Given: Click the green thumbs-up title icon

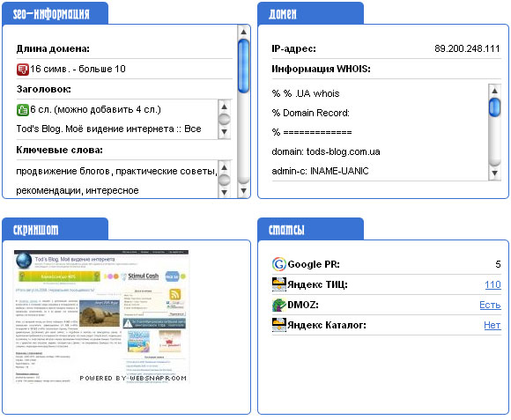Looking at the screenshot, I should click(23, 110).
